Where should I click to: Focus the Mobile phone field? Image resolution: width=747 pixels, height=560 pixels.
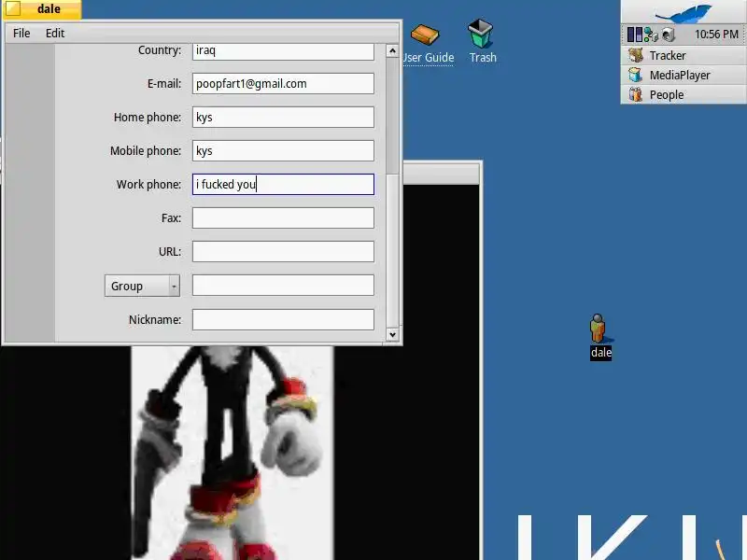coord(283,150)
